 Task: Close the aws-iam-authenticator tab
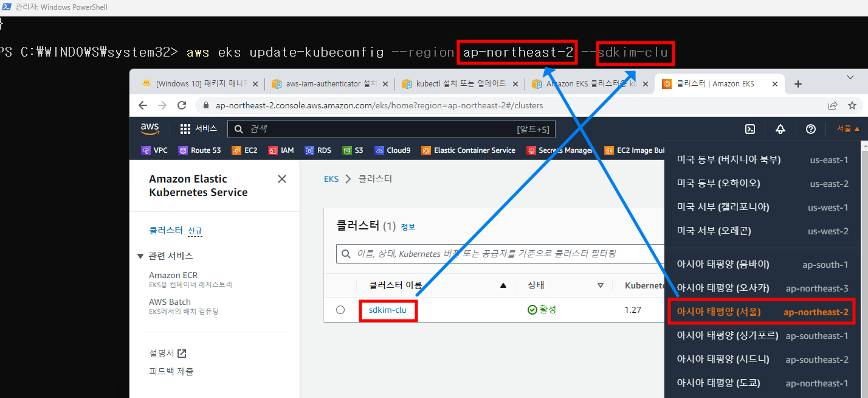click(x=387, y=84)
